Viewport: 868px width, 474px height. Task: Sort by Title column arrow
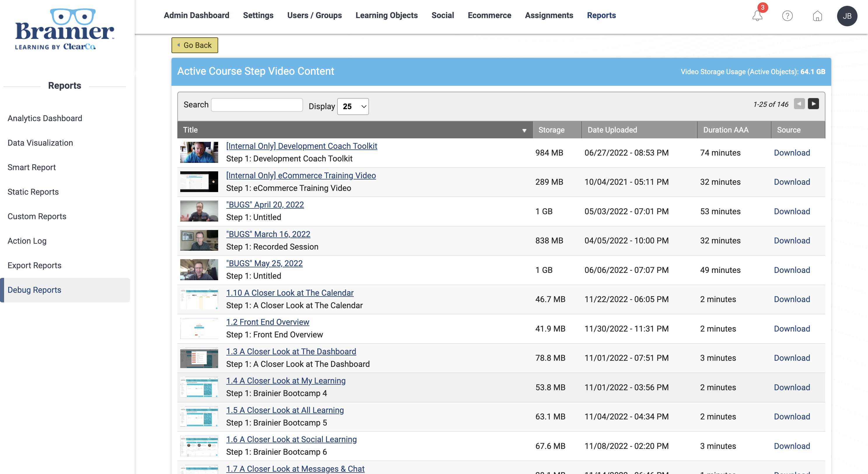coord(524,130)
